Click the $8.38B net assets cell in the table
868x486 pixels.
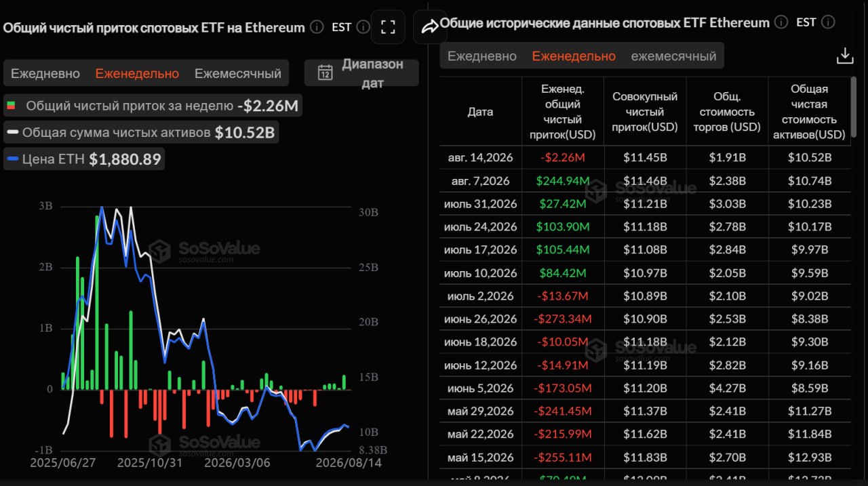[809, 319]
